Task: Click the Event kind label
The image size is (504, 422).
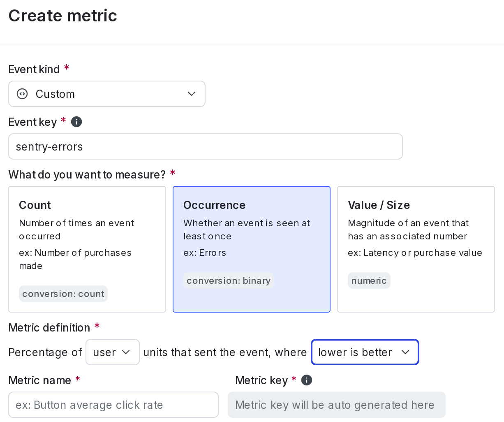Action: (34, 69)
